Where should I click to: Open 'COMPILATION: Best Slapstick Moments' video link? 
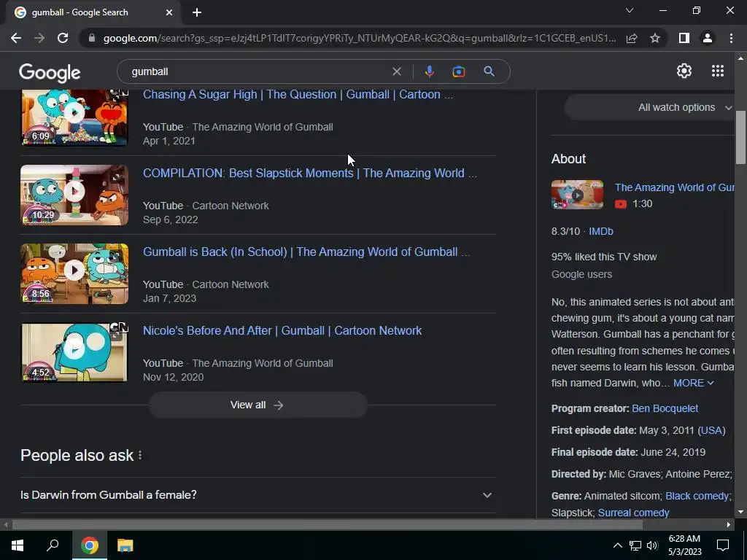(x=309, y=173)
